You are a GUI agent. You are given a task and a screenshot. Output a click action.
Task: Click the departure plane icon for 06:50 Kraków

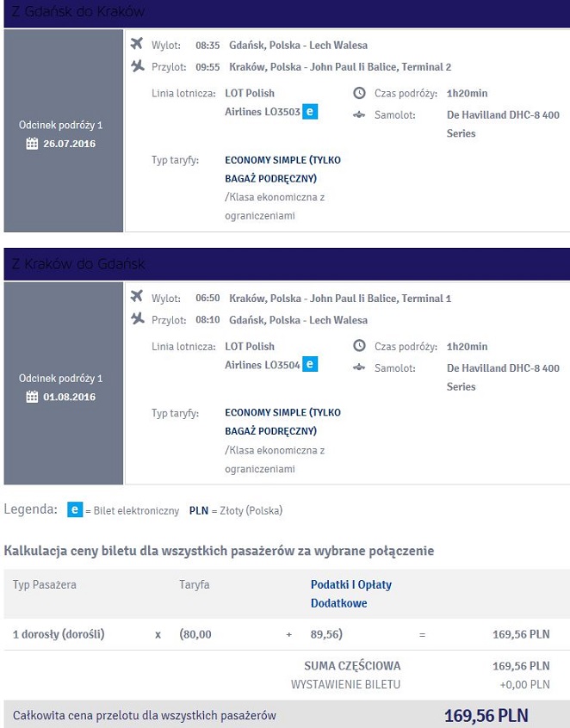pyautogui.click(x=137, y=295)
